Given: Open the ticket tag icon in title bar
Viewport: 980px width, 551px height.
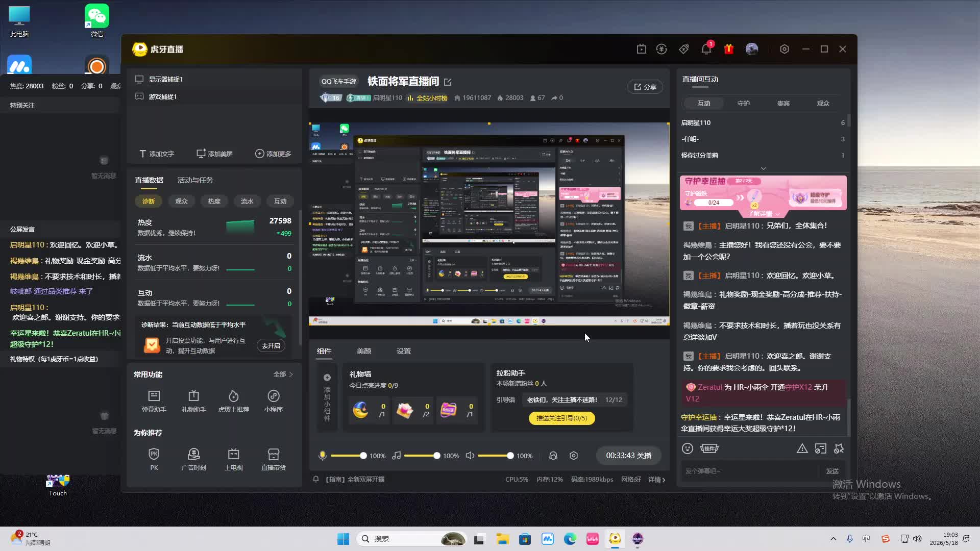Looking at the screenshot, I should (x=684, y=49).
